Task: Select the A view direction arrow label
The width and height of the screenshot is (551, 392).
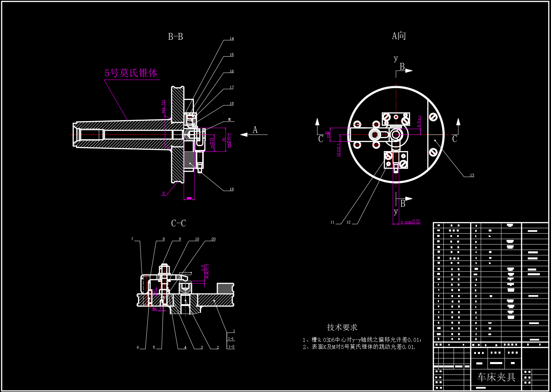Action: [255, 130]
